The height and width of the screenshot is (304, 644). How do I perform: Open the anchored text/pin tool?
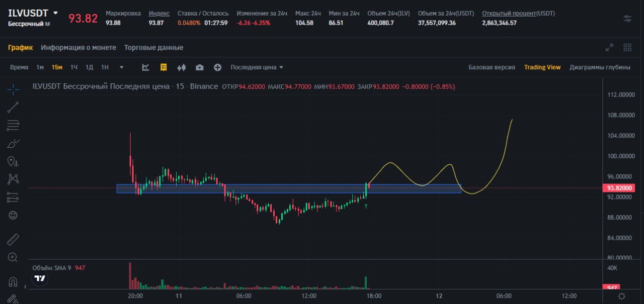point(13,161)
